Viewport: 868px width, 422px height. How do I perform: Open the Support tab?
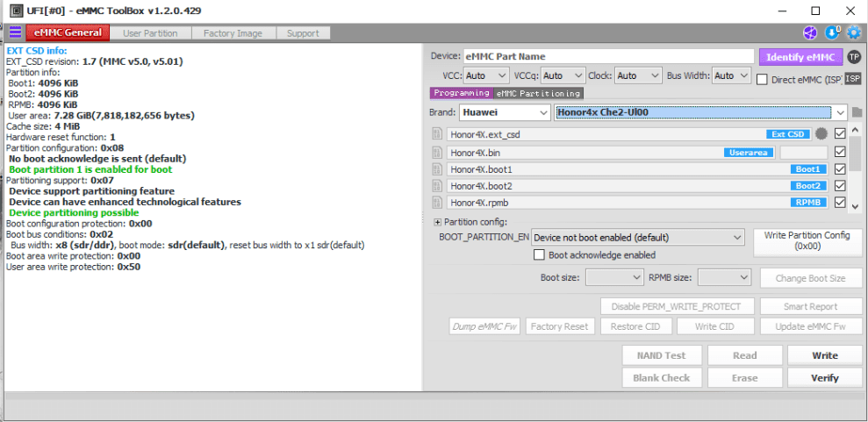[303, 33]
